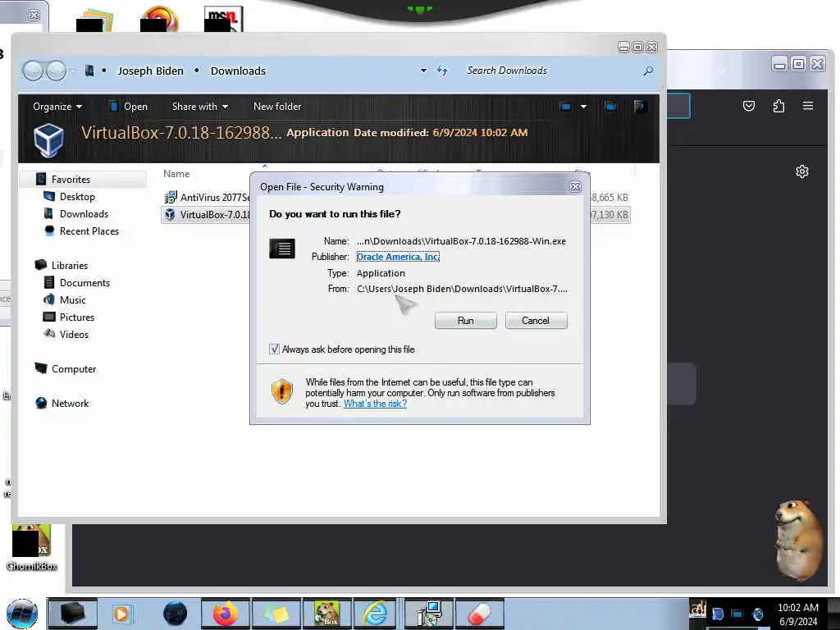This screenshot has width=840, height=630.
Task: Click the file icon in security dialog
Action: tap(282, 249)
